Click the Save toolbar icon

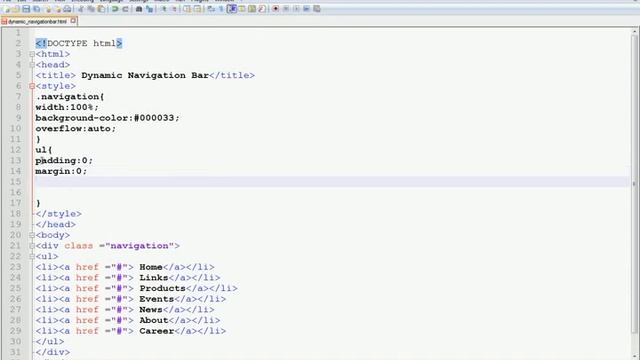(26, 9)
